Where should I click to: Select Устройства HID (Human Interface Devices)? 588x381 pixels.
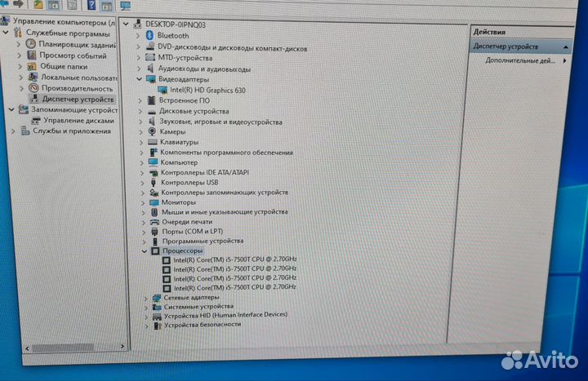point(225,315)
